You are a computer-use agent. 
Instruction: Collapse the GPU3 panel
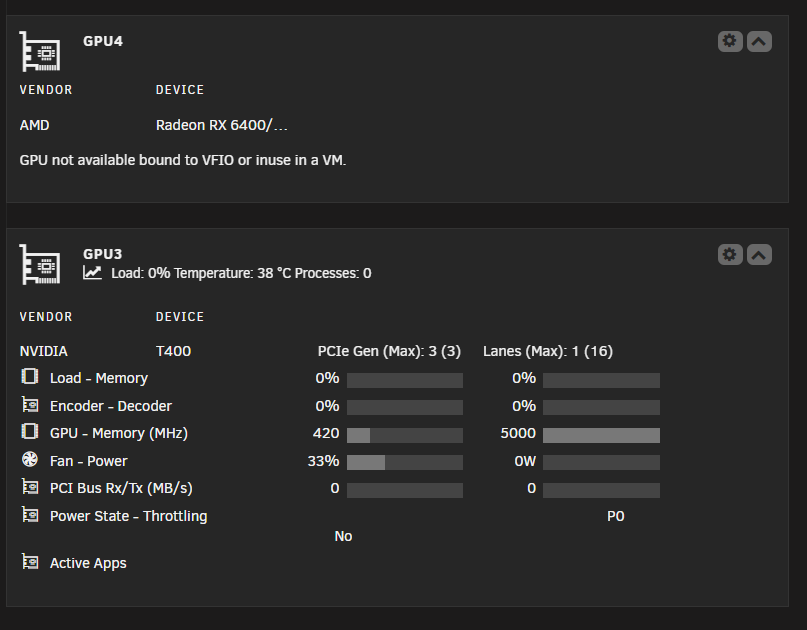(759, 254)
